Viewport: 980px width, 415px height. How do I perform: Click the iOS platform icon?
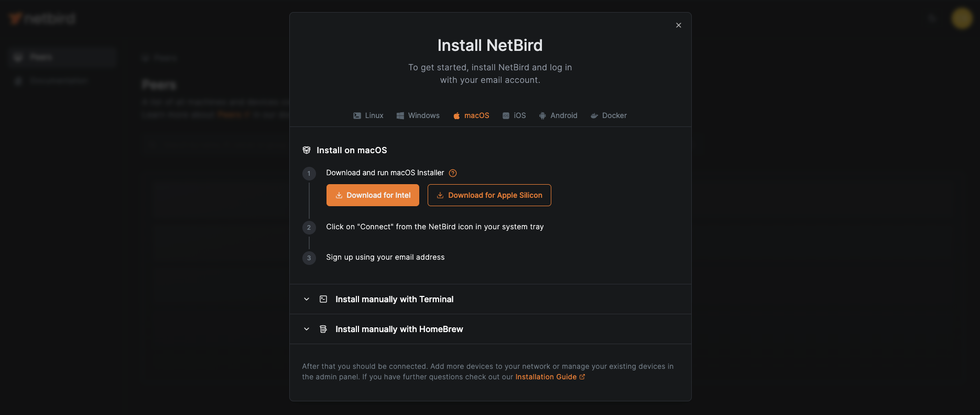(x=505, y=115)
